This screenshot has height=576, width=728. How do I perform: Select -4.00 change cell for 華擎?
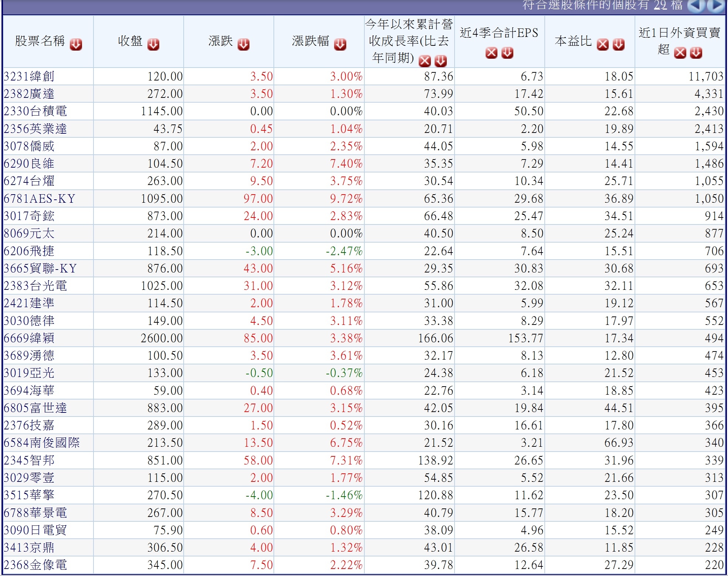pyautogui.click(x=229, y=495)
